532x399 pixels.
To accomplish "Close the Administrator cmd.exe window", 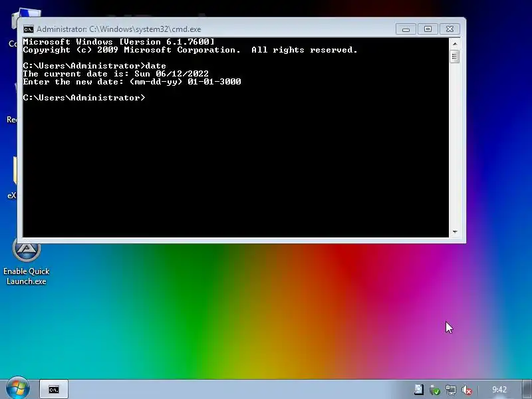I will (x=450, y=29).
